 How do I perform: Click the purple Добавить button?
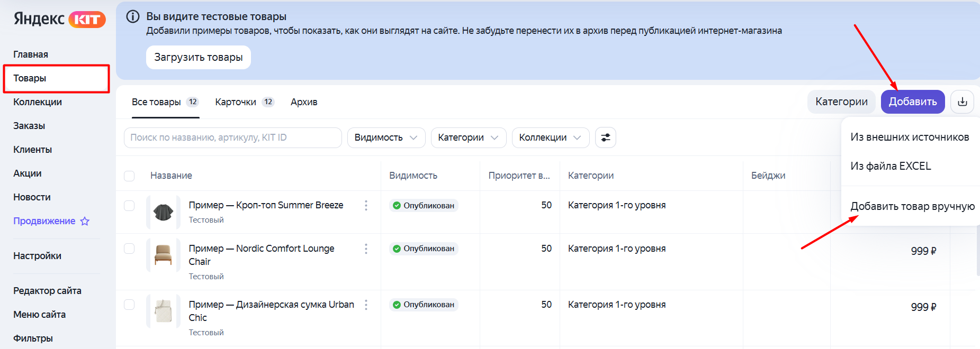(x=913, y=102)
